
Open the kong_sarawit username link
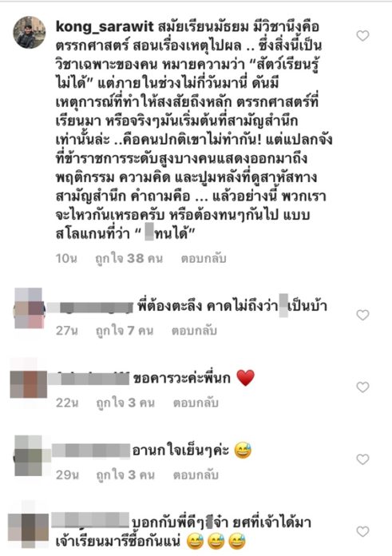coord(105,27)
